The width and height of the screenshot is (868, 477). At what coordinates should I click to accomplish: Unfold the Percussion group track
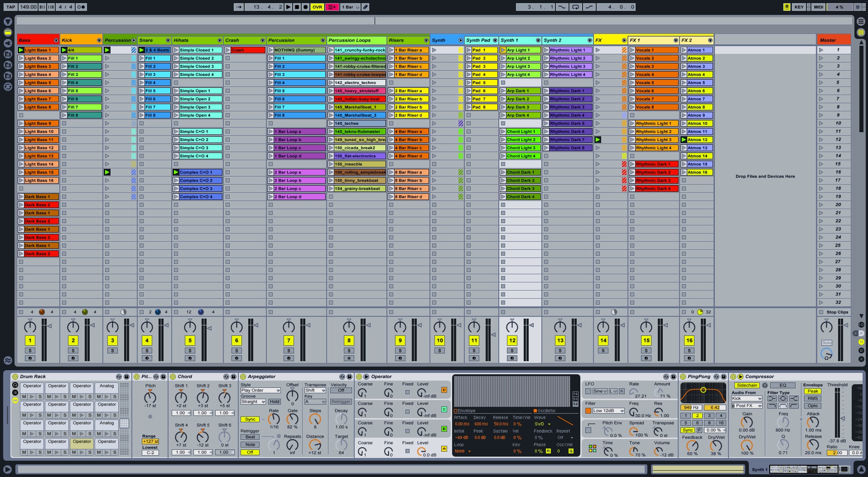(x=134, y=40)
